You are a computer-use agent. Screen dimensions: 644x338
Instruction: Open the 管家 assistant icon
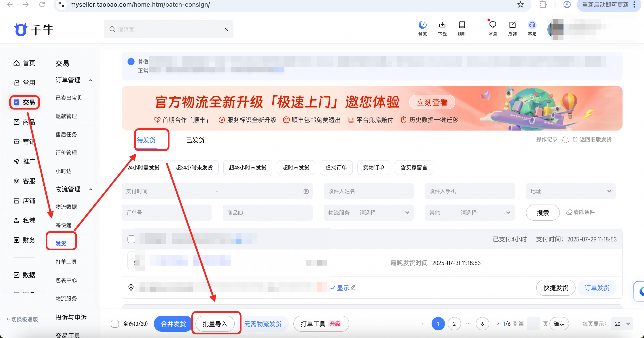tap(422, 28)
